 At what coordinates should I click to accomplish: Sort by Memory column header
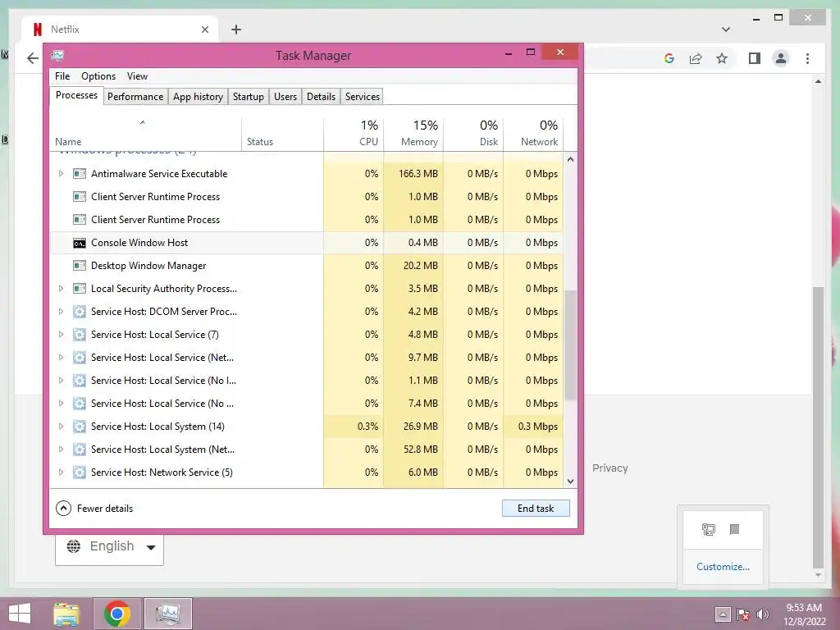pos(413,133)
